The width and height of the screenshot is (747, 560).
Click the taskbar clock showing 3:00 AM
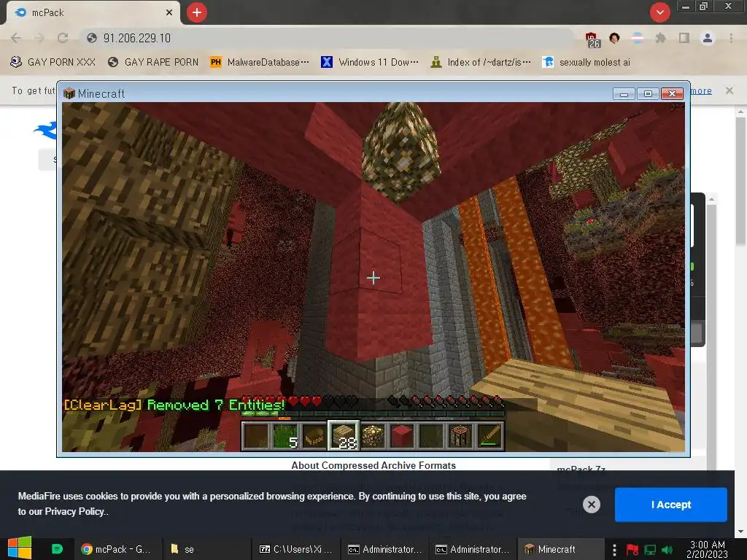click(708, 549)
